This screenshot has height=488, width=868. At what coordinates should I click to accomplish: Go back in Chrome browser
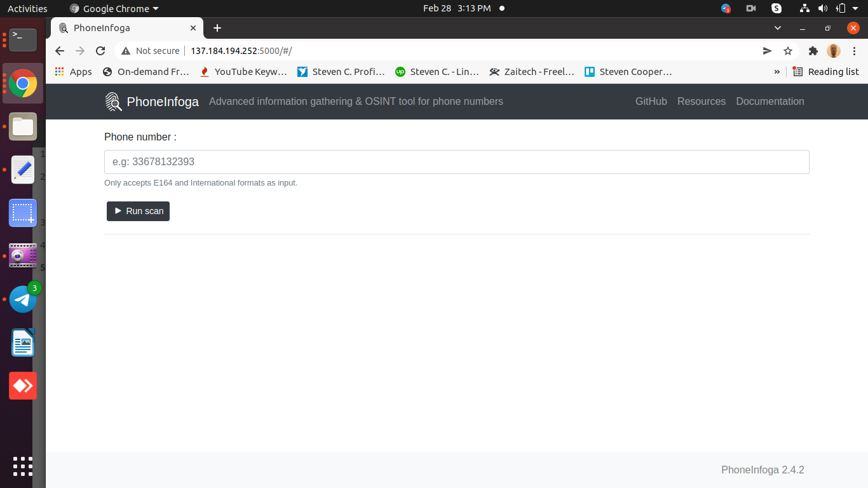coord(60,51)
